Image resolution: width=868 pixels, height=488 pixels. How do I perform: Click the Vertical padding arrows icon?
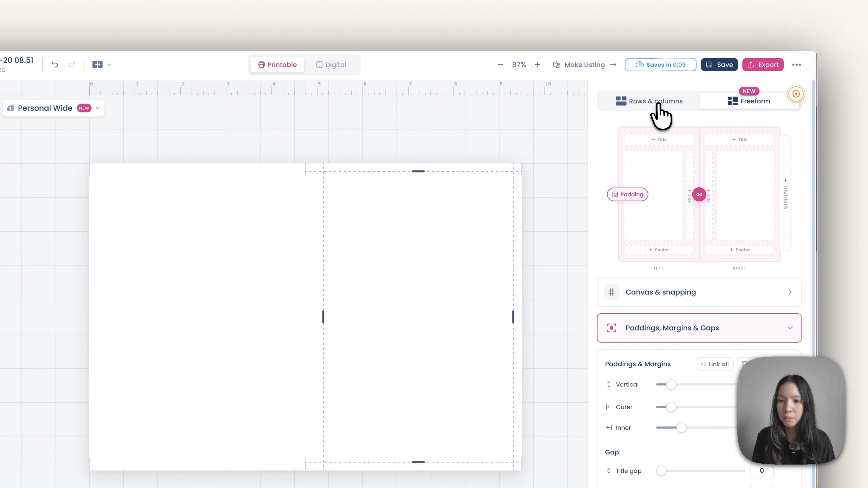(609, 384)
